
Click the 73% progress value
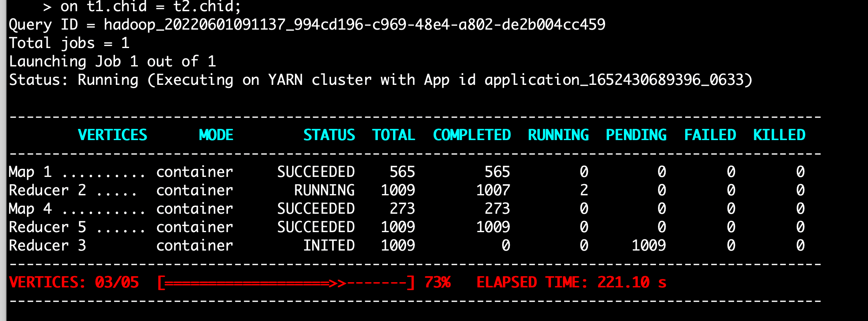point(437,283)
